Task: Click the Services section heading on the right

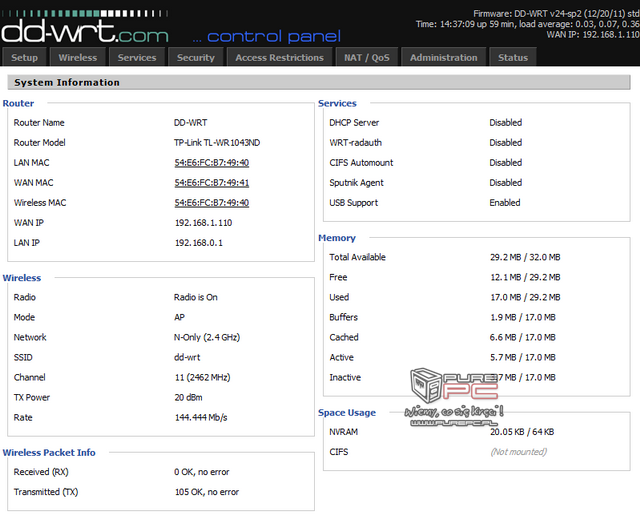Action: click(x=337, y=103)
